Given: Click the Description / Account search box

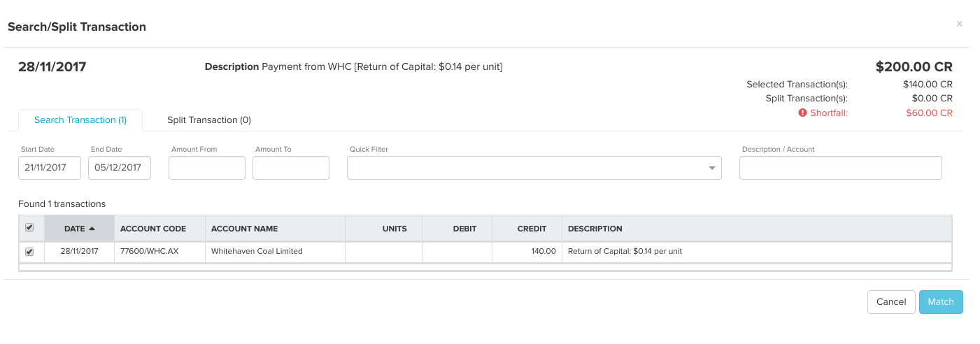Looking at the screenshot, I should 840,168.
